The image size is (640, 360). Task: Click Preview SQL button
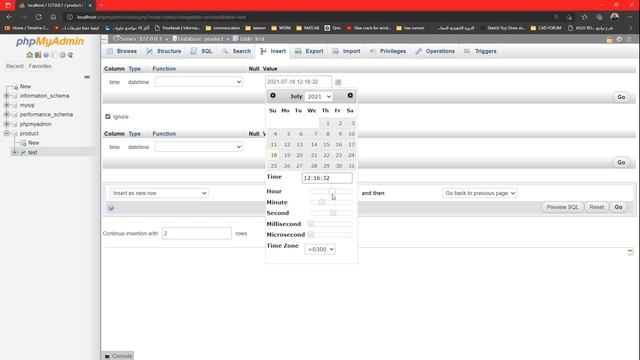coord(562,207)
